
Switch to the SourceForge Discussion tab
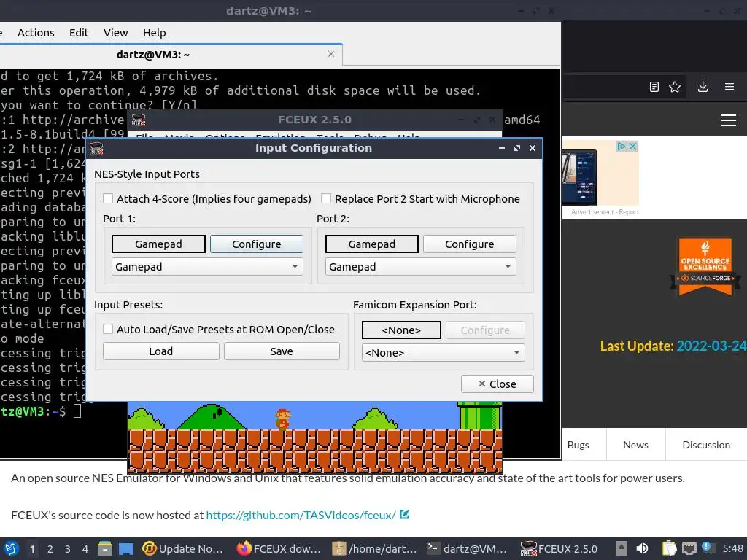706,444
